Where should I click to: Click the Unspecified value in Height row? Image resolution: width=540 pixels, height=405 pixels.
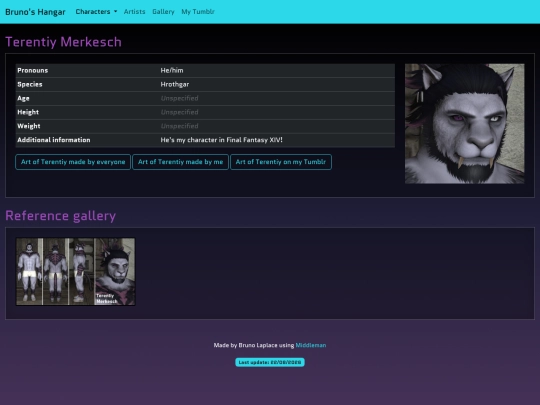click(179, 112)
